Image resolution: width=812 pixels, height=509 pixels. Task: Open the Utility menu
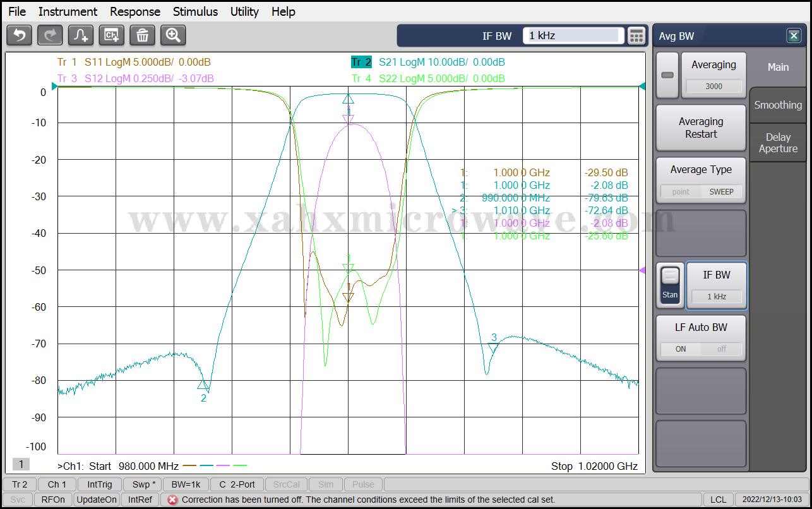coord(244,11)
